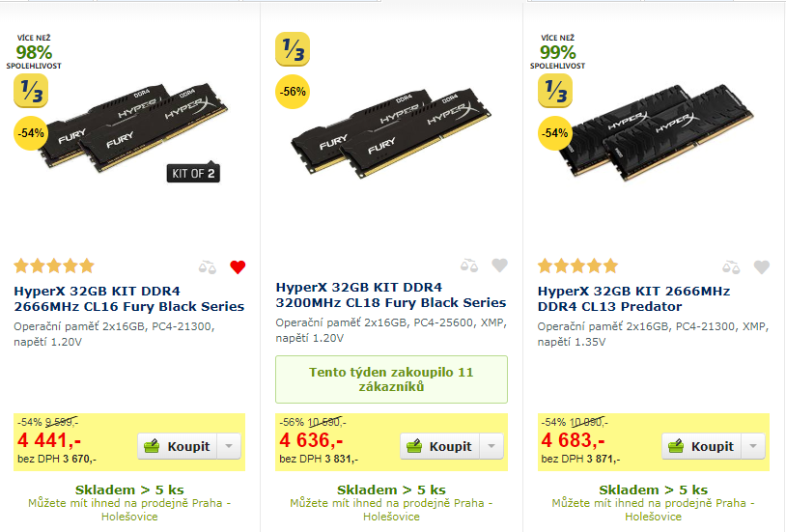The height and width of the screenshot is (532, 786).
Task: Click compare icon for Predator 2666MHz kit
Action: [733, 266]
